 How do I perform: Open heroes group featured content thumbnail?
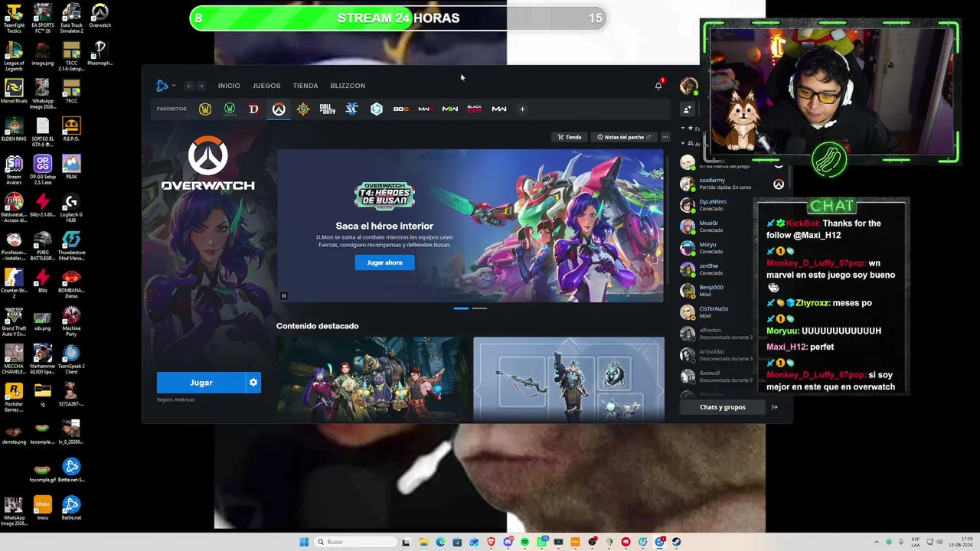point(373,380)
